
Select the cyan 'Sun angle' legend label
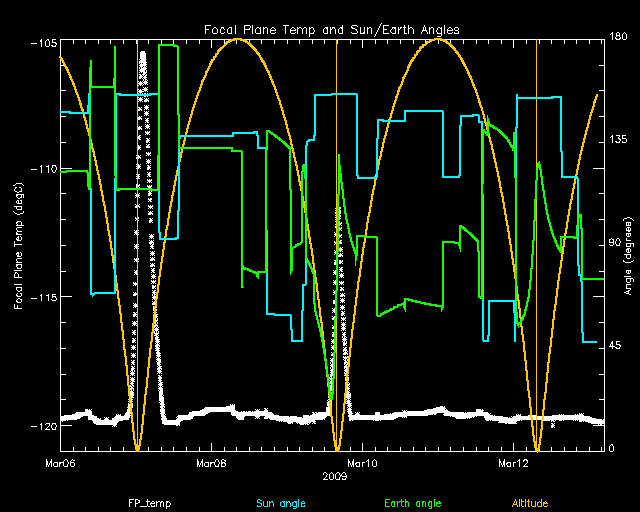(x=281, y=502)
